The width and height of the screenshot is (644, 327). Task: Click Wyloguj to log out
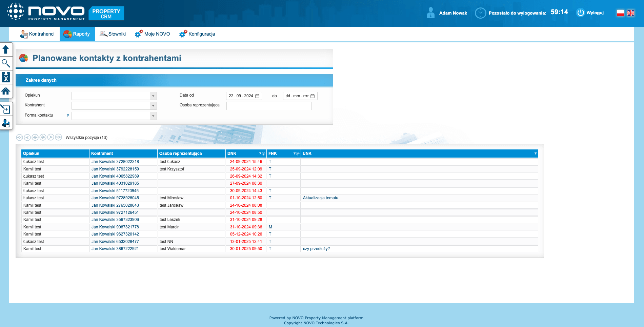[590, 13]
